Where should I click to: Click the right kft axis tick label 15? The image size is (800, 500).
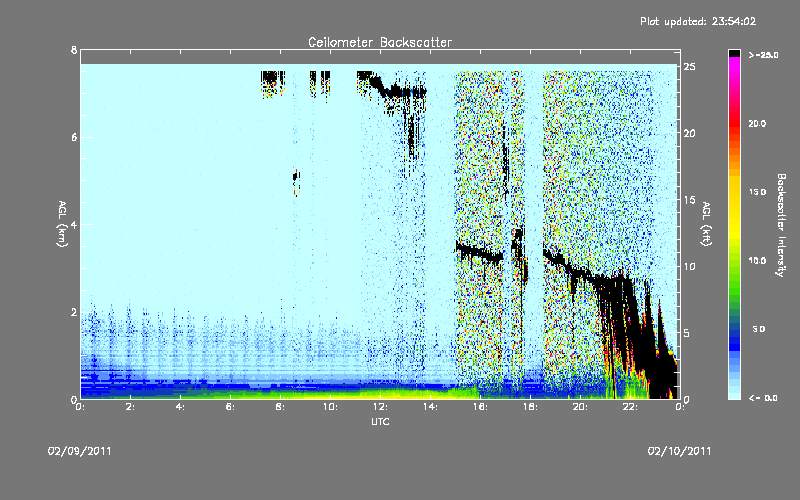(x=690, y=200)
